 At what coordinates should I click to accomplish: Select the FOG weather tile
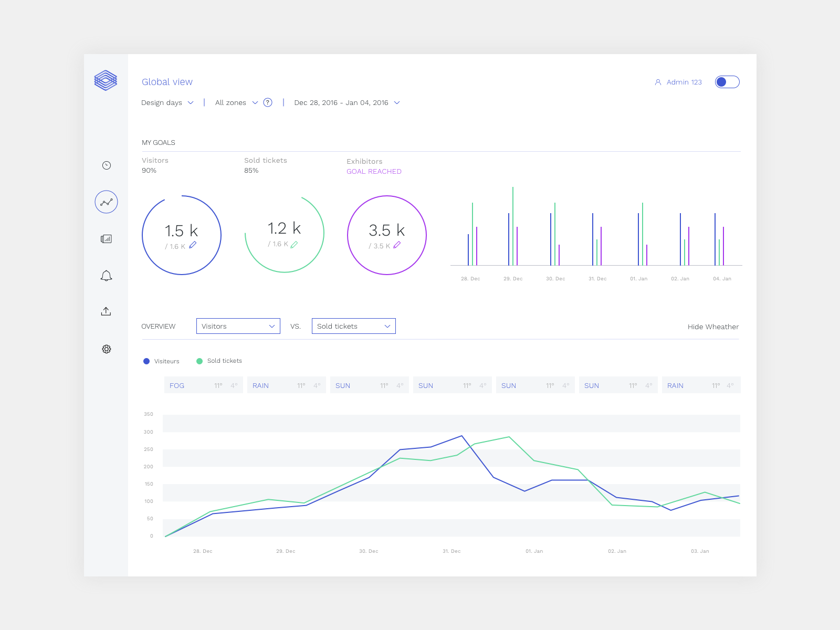204,385
